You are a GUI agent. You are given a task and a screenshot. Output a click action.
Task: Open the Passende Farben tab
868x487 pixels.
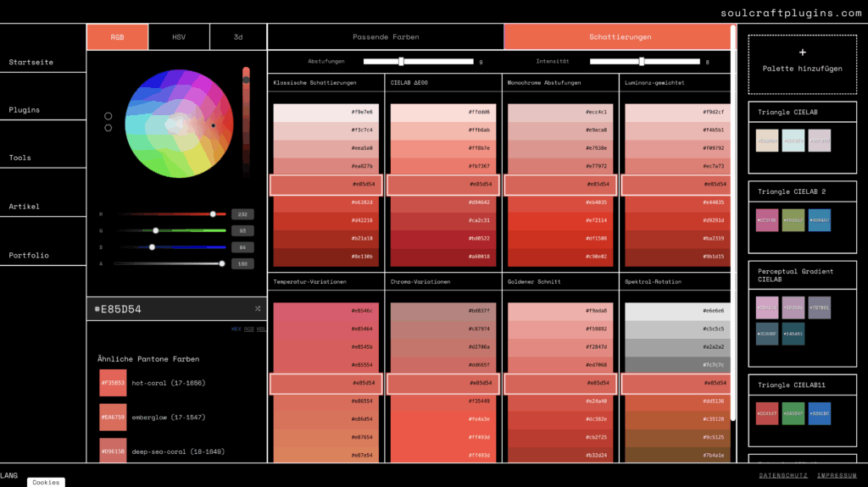point(386,37)
